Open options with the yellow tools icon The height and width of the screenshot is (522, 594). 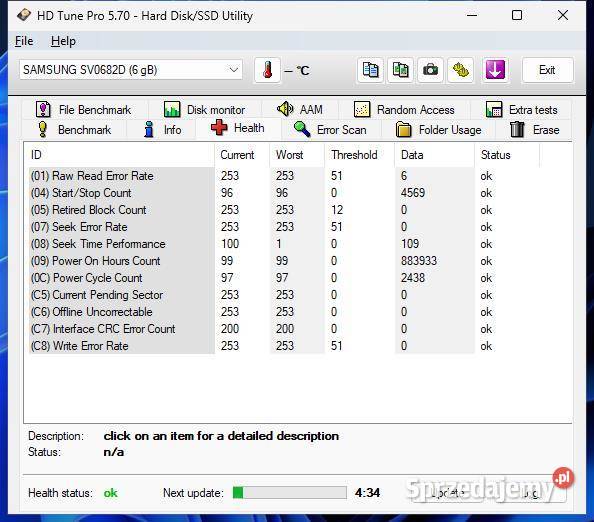(460, 70)
